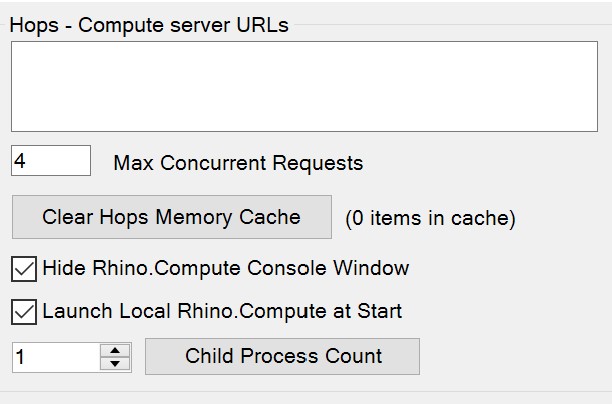The height and width of the screenshot is (404, 612).
Task: Click the "Hide Rhino.Compute Console Window" label text
Action: 225,268
